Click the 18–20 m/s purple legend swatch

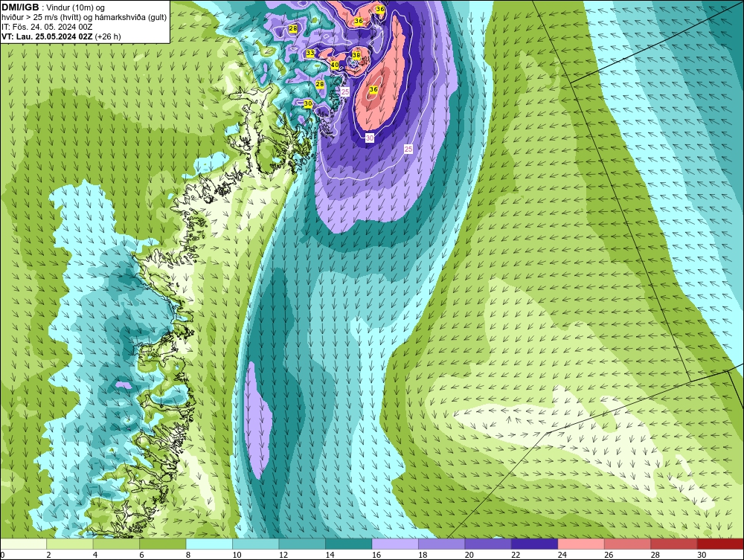[x=442, y=544]
